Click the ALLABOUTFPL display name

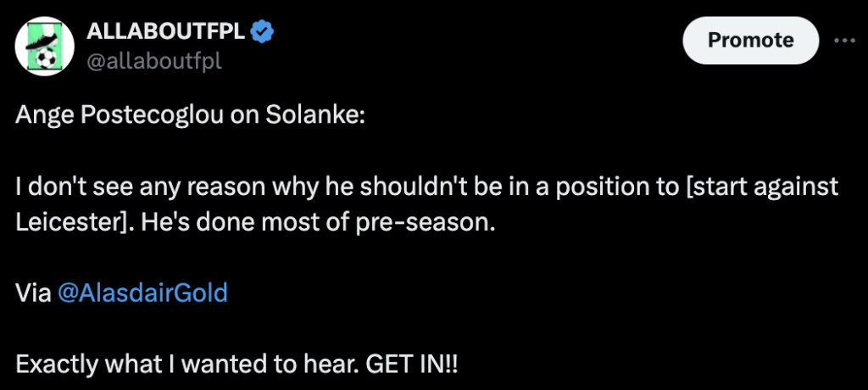point(166,32)
